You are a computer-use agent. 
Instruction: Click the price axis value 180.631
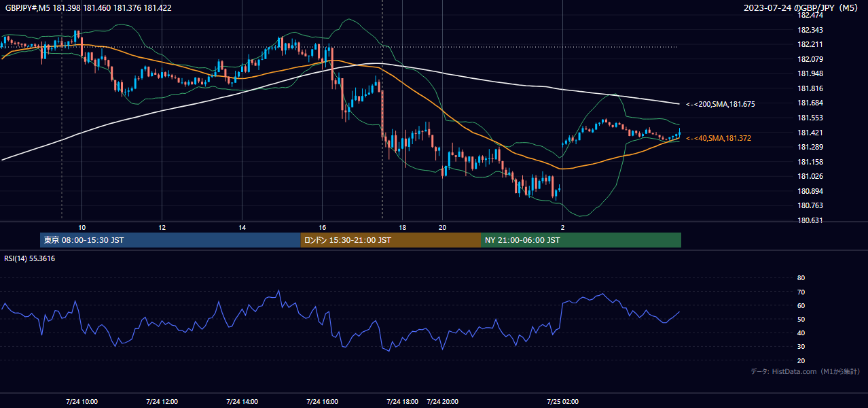point(810,220)
